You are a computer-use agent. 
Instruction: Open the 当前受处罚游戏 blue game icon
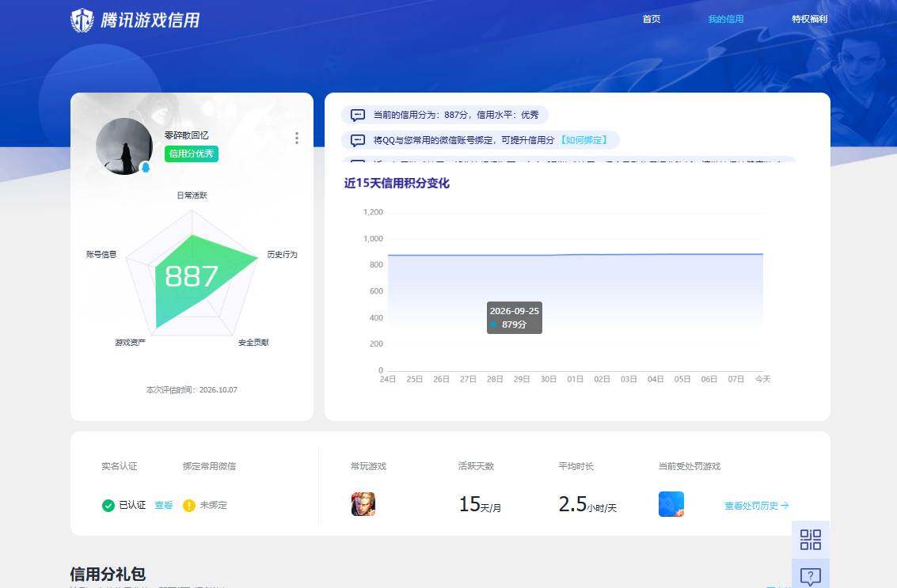click(x=671, y=504)
